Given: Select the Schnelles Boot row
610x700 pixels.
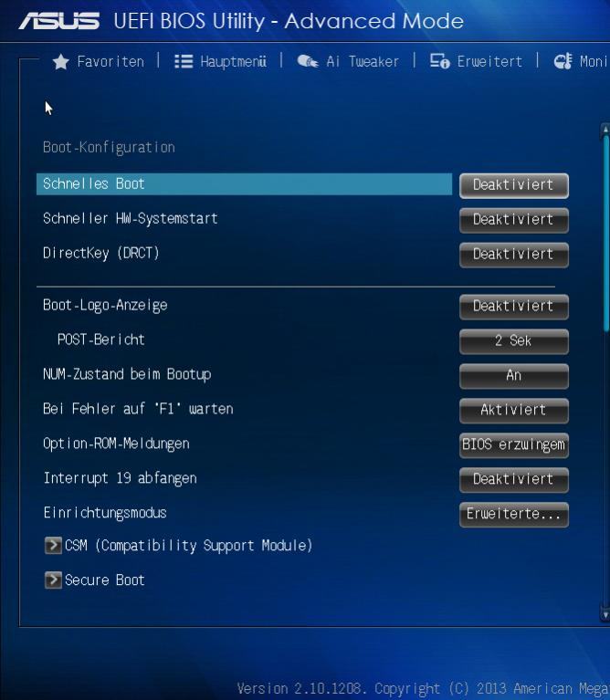Looking at the screenshot, I should point(244,184).
